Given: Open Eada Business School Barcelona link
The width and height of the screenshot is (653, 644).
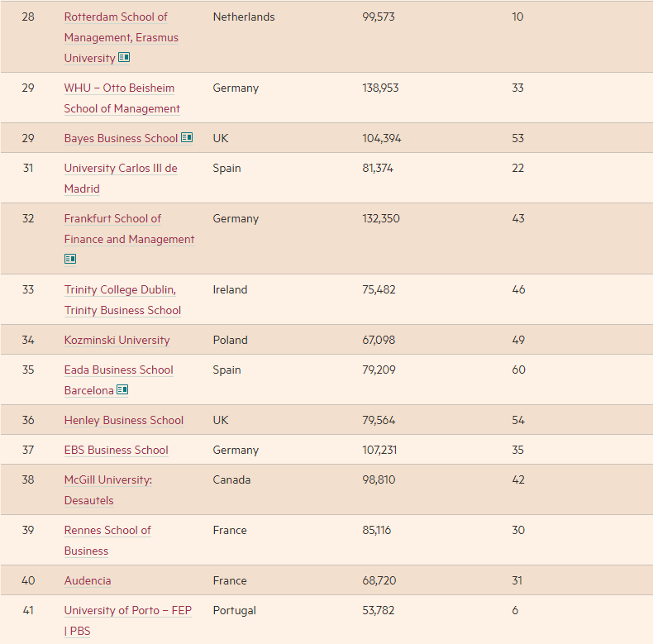Looking at the screenshot, I should [x=119, y=380].
